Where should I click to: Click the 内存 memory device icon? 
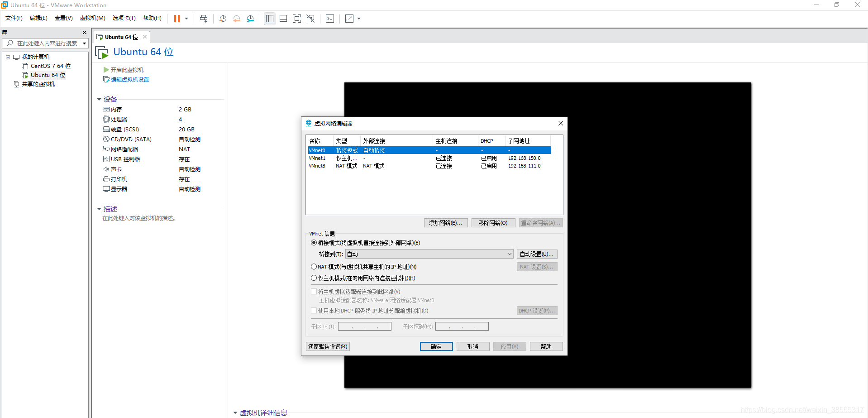(x=106, y=109)
